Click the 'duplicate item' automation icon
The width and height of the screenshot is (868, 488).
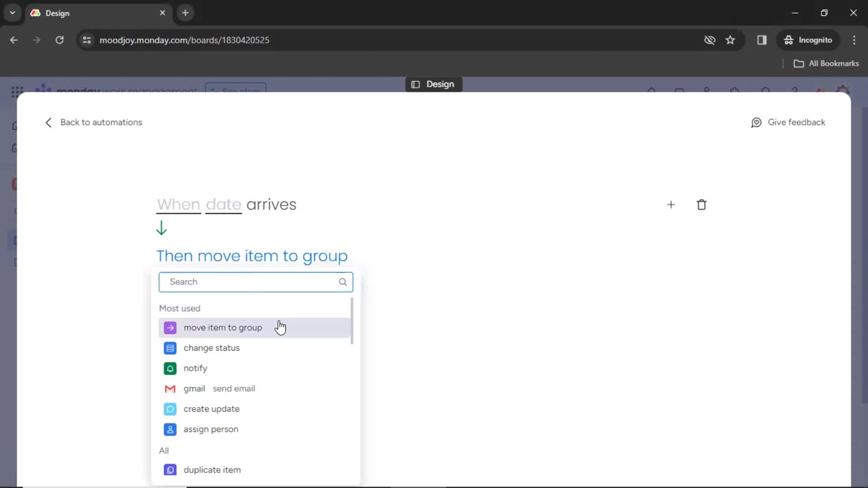pyautogui.click(x=170, y=470)
